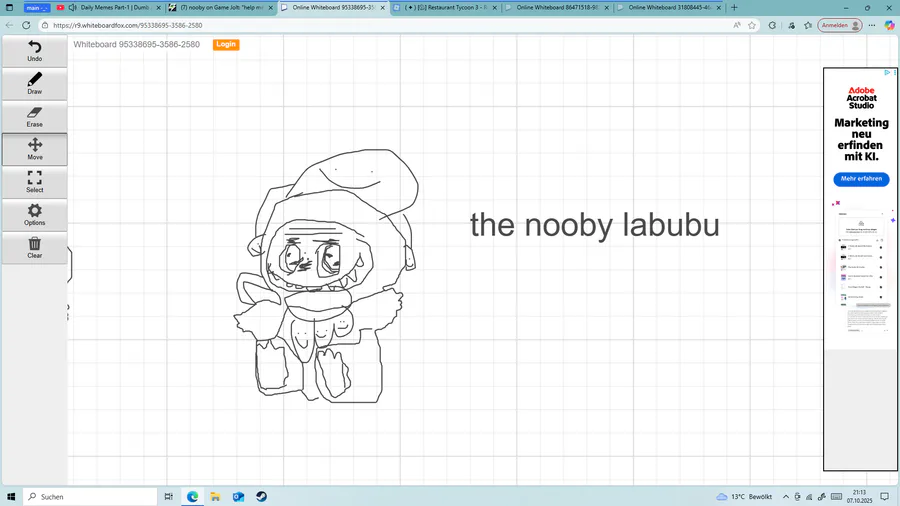Open the Daily Memes Part-1 tab

click(109, 7)
